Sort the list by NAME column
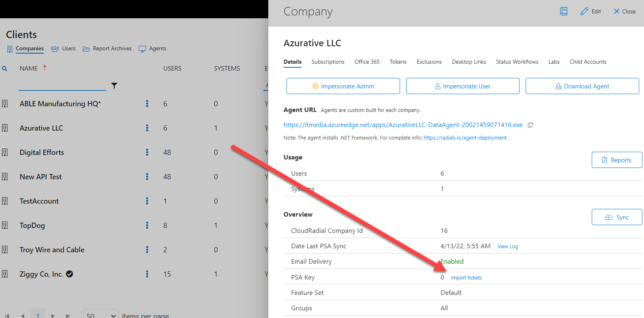644x318 pixels. tap(29, 69)
